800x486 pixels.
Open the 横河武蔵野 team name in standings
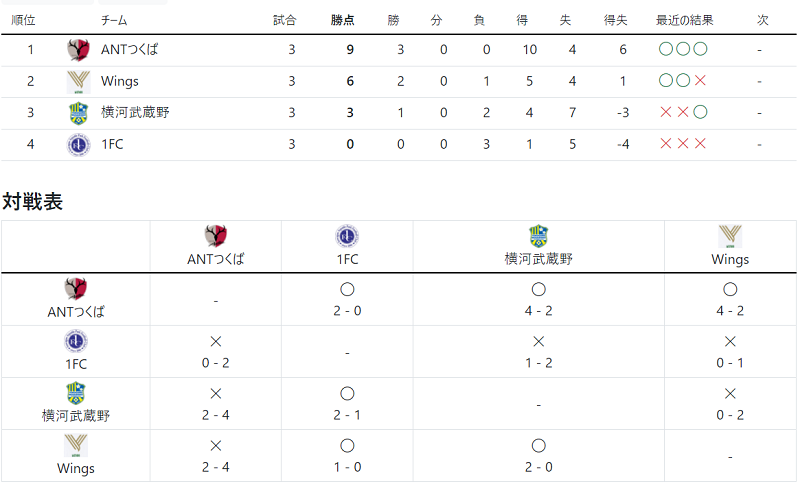[135, 113]
